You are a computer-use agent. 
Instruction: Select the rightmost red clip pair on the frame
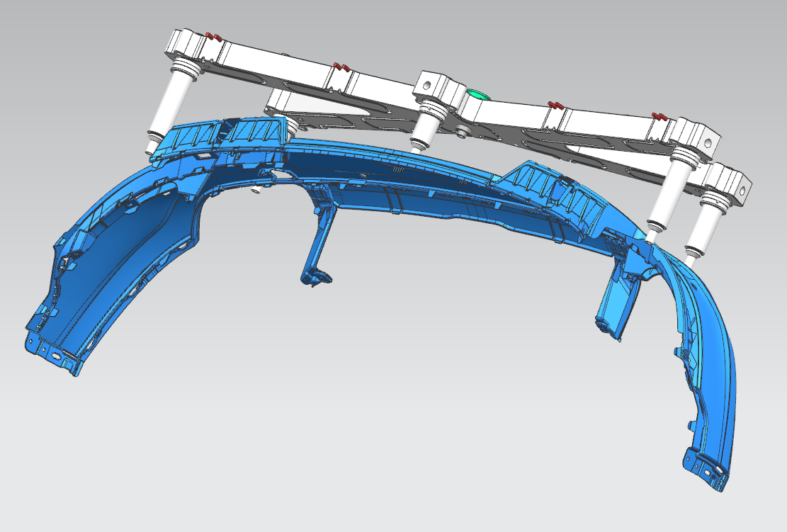659,115
